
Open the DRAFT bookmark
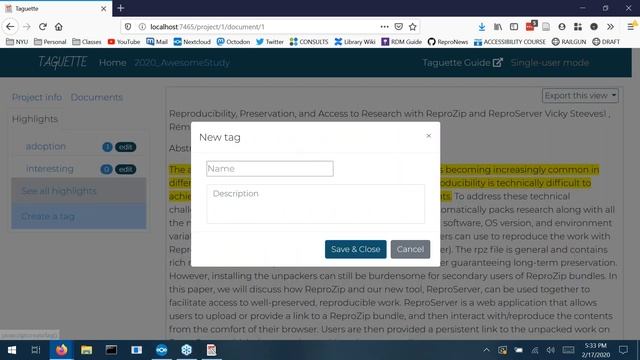click(x=606, y=42)
